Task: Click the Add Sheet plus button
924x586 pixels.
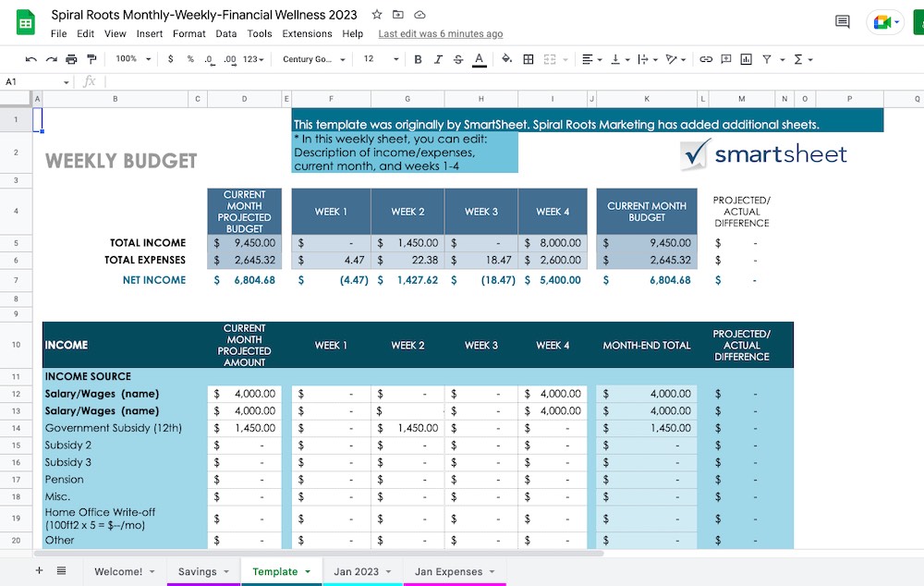Action: (x=39, y=571)
